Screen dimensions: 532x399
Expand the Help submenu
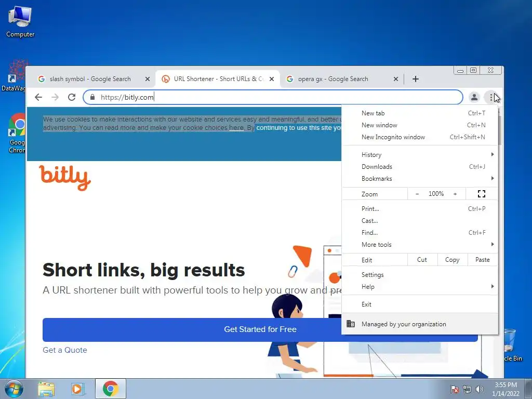pos(420,287)
